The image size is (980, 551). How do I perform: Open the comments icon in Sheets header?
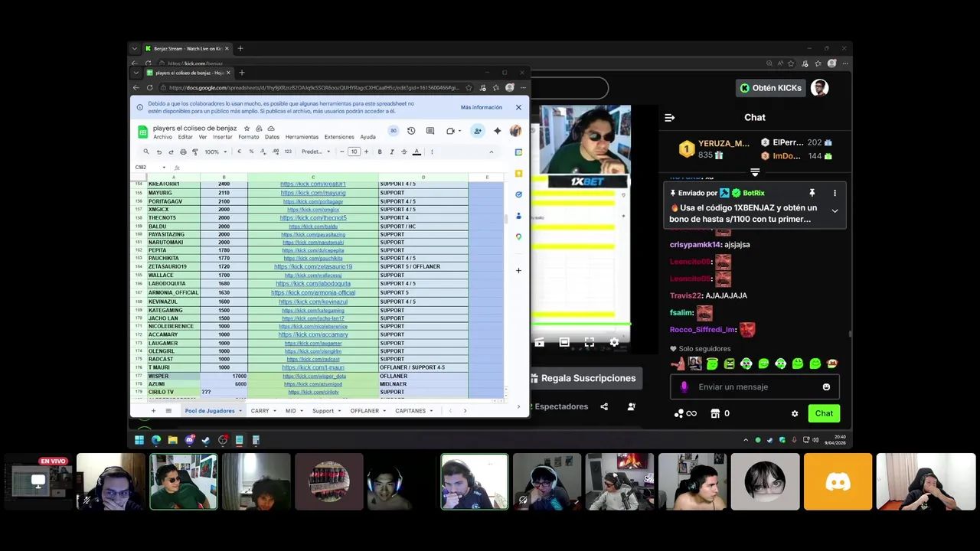[x=430, y=131]
